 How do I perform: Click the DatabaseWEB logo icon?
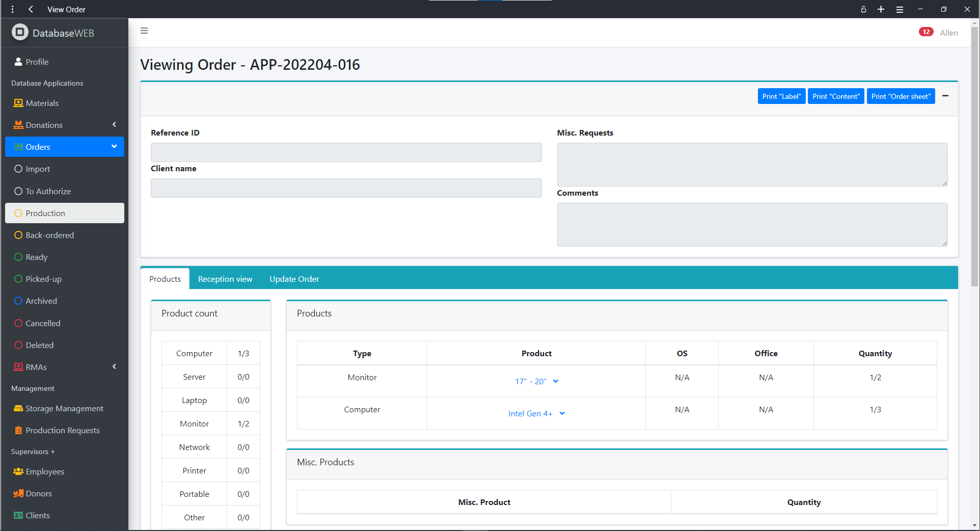20,33
